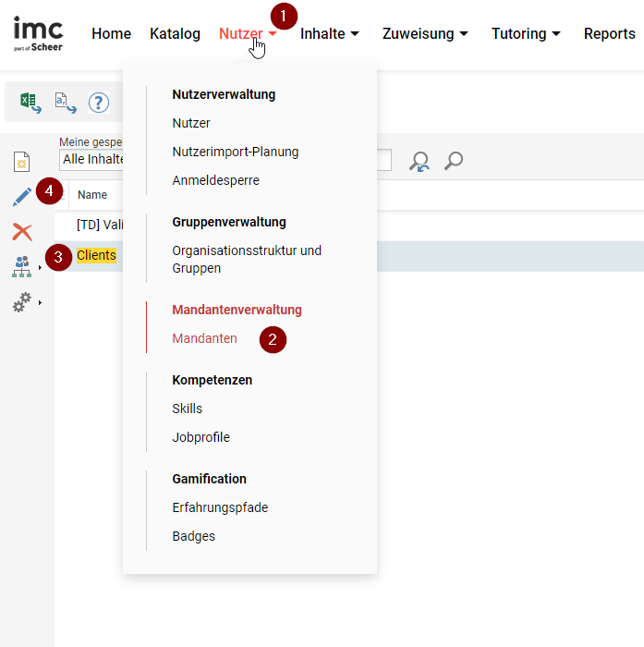Expand the Inhalte dropdown menu
Image resolution: width=644 pixels, height=647 pixels.
tap(329, 34)
